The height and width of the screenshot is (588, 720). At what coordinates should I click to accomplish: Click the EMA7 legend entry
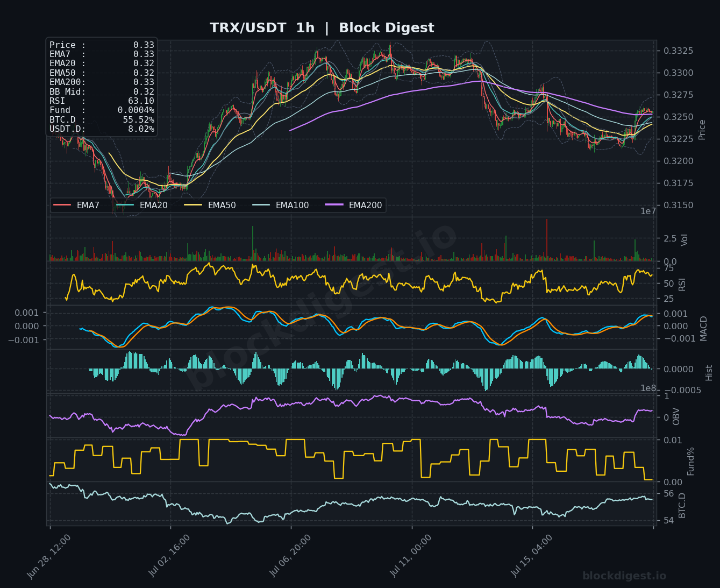coord(77,205)
